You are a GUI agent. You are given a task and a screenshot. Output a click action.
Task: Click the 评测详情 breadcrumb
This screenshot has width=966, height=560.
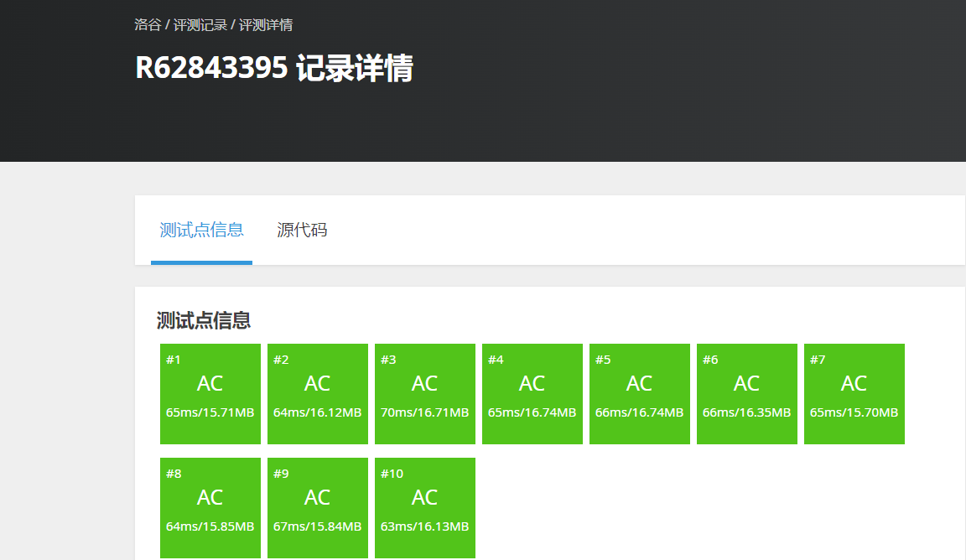[x=266, y=25]
